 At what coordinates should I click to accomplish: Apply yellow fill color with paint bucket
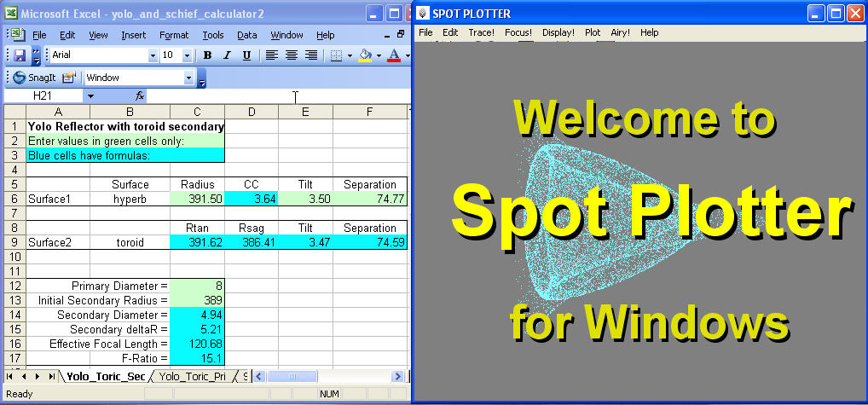click(365, 55)
